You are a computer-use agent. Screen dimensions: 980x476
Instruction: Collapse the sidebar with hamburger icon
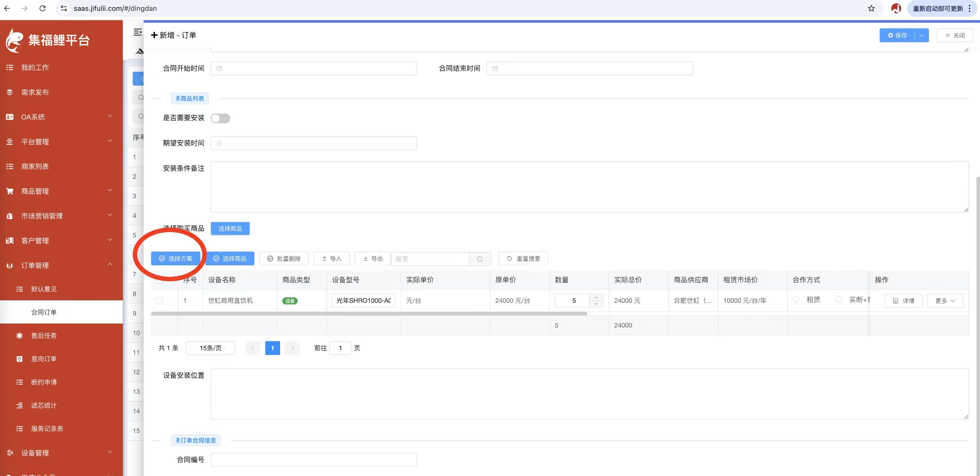click(138, 32)
